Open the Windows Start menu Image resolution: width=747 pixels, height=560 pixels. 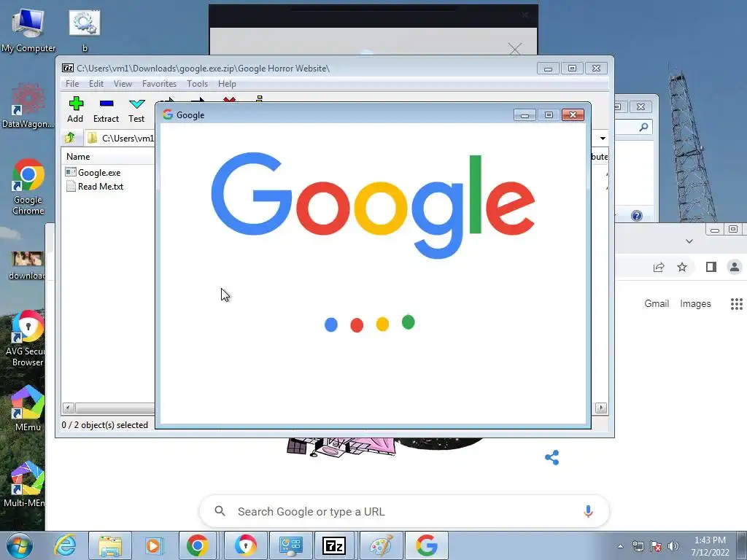[x=20, y=545]
